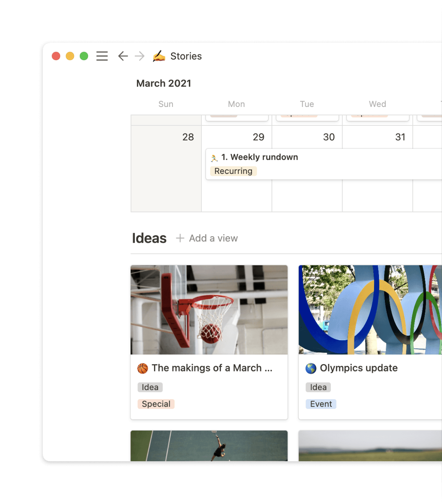Click the plus icon beside Ideas
This screenshot has height=504, width=442.
pos(180,238)
